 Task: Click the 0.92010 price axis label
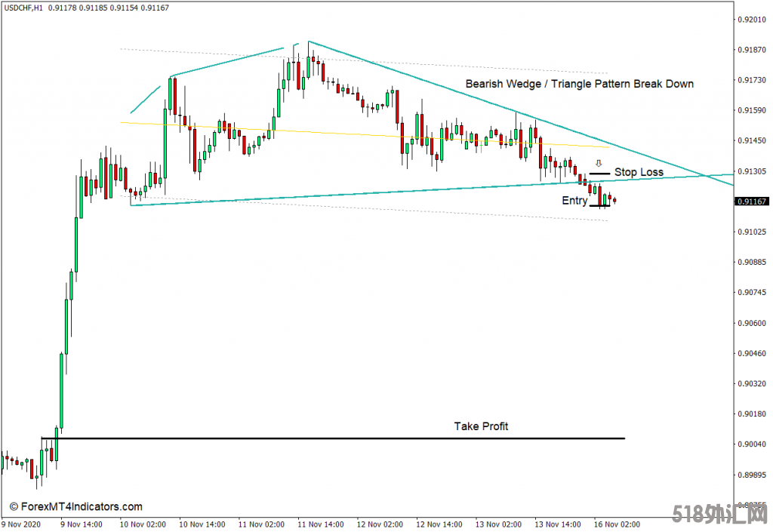pyautogui.click(x=752, y=20)
